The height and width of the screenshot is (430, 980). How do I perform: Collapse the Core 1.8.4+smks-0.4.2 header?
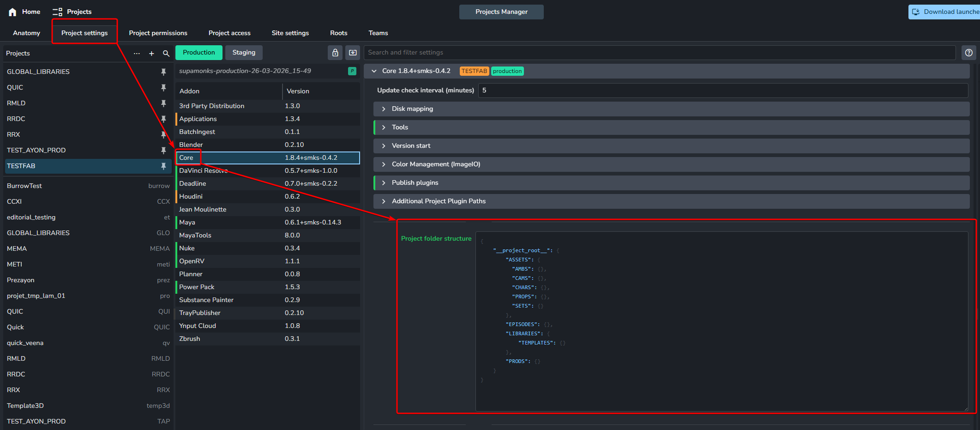tap(374, 71)
